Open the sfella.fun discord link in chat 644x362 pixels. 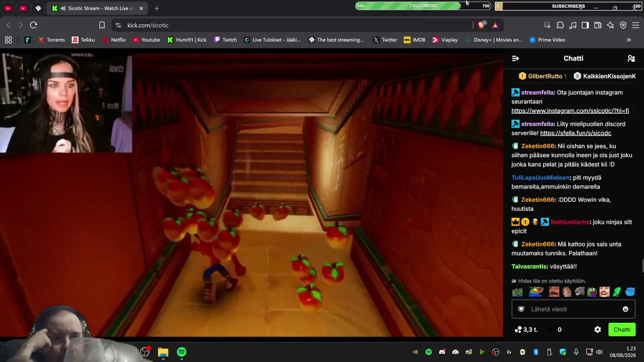[576, 133]
